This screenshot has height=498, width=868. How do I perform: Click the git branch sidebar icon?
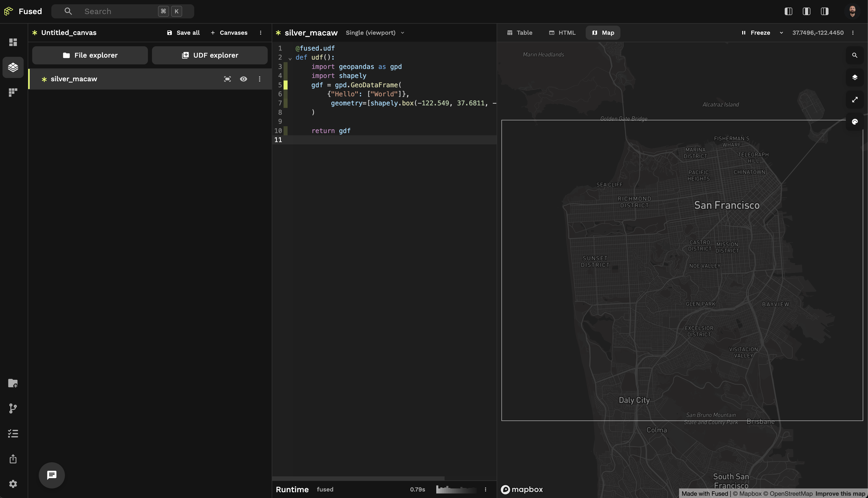(x=13, y=408)
